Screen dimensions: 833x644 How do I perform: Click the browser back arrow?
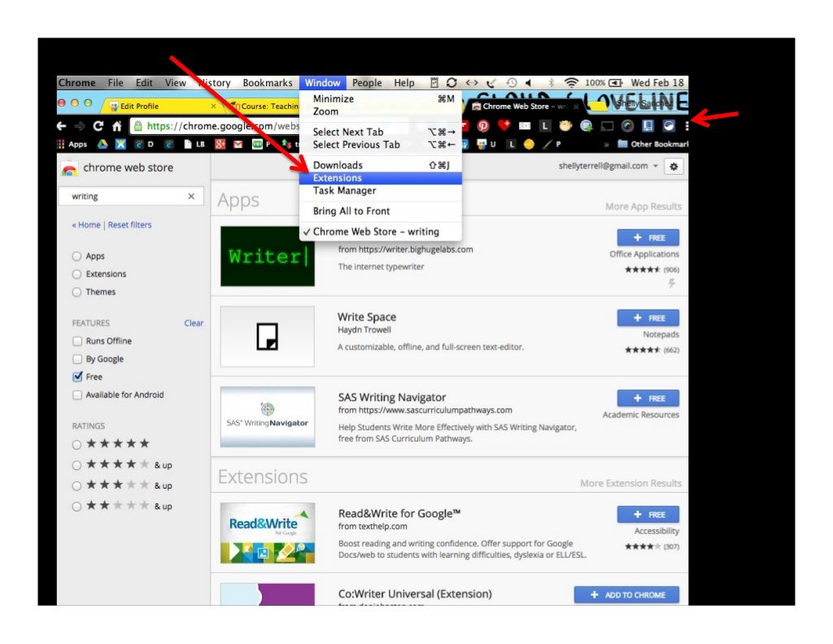(x=62, y=126)
